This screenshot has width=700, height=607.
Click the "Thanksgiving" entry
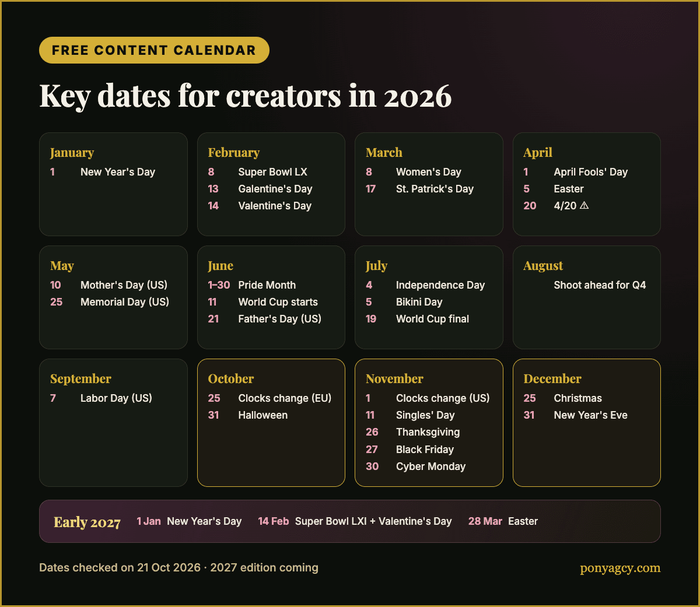click(428, 432)
